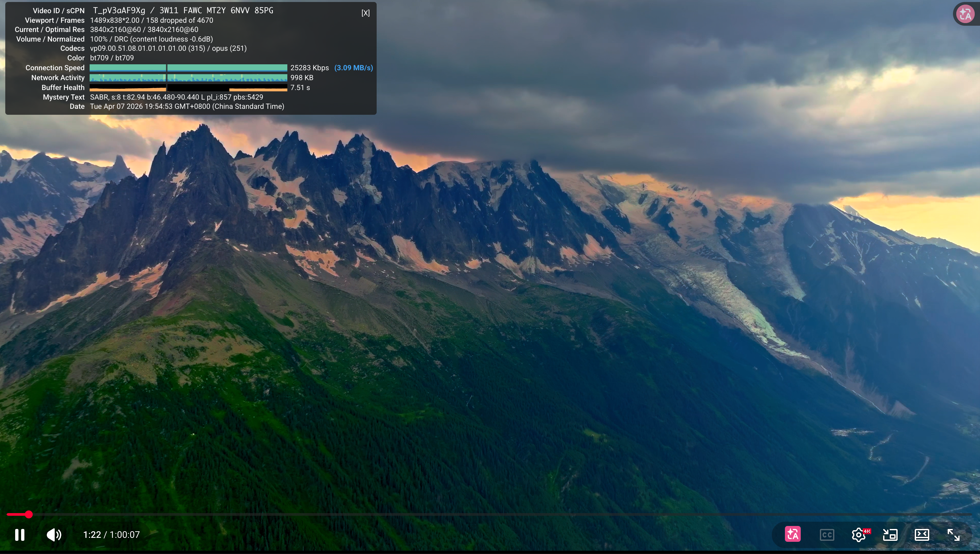Toggle theater mode view

click(x=922, y=535)
